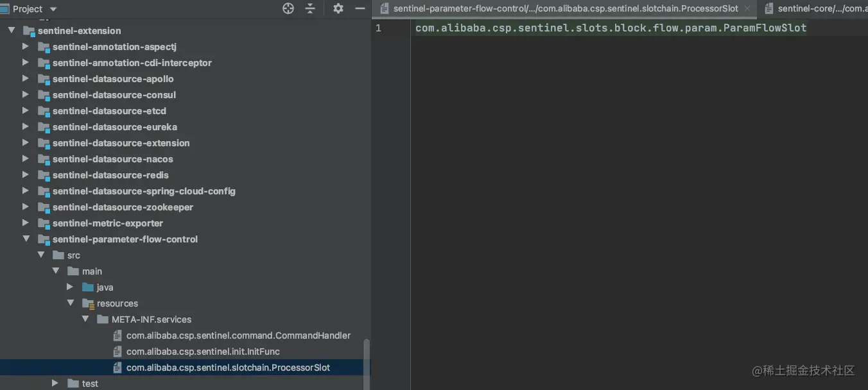868x390 pixels.
Task: Click the file icon on ProcessorSlot editor tab
Action: click(x=384, y=9)
